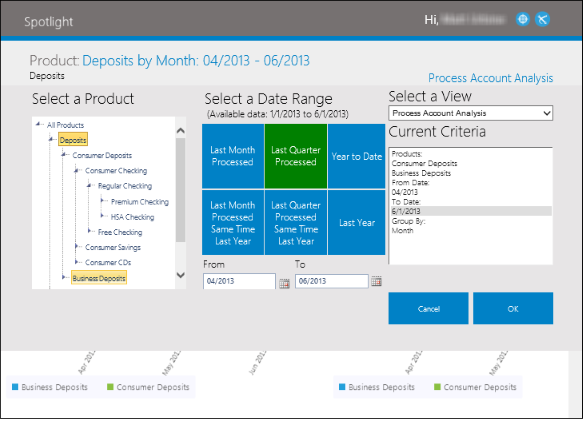The width and height of the screenshot is (583, 422).
Task: Open the To date calendar picker
Action: click(x=376, y=281)
